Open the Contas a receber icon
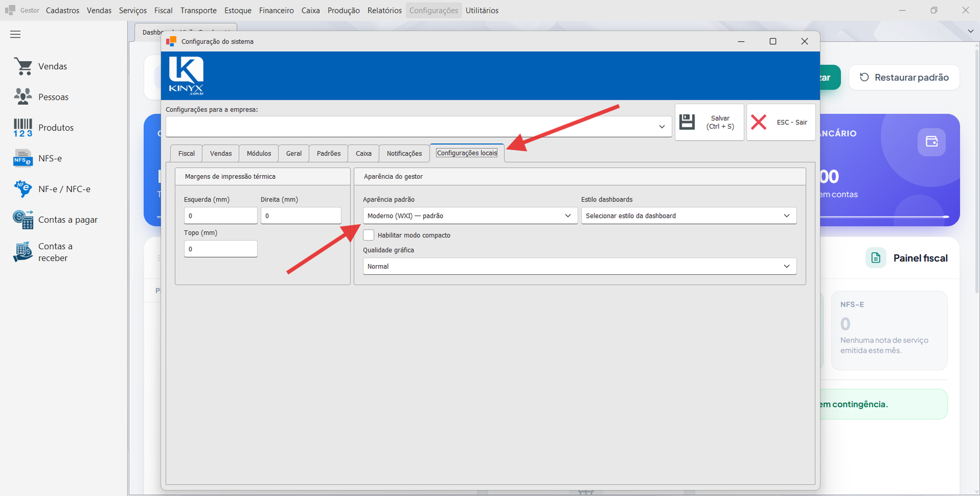980x496 pixels. click(x=23, y=252)
